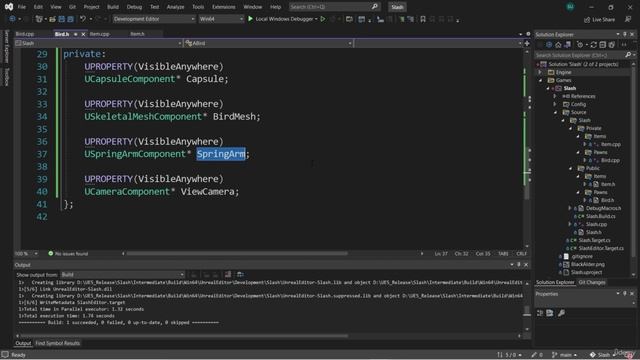Open the 100 % zoom level dropdown
640x360 pixels.
coord(26,254)
